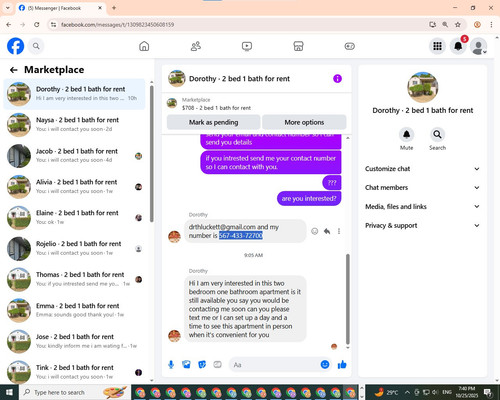
Task: Open conversation info purple button
Action: point(337,79)
